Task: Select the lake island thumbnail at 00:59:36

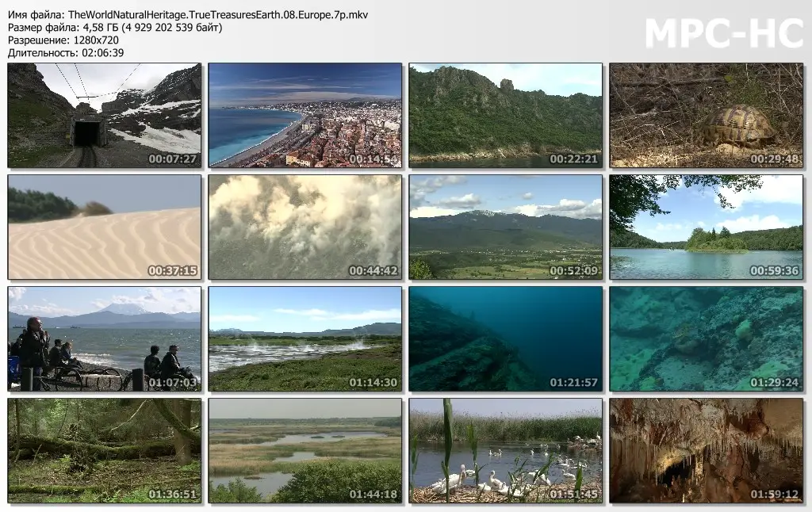Action: click(x=707, y=227)
